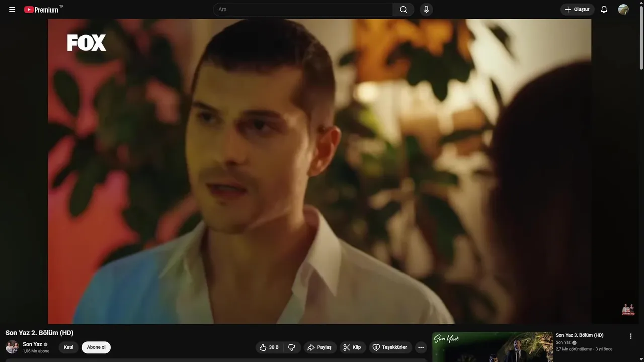Start voice search with microphone
Image resolution: width=644 pixels, height=362 pixels.
(426, 10)
